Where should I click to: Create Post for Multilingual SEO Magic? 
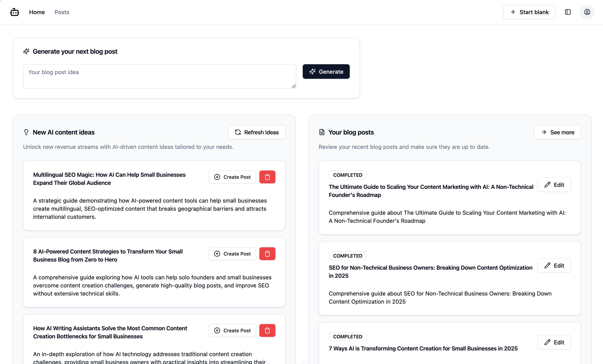(232, 177)
